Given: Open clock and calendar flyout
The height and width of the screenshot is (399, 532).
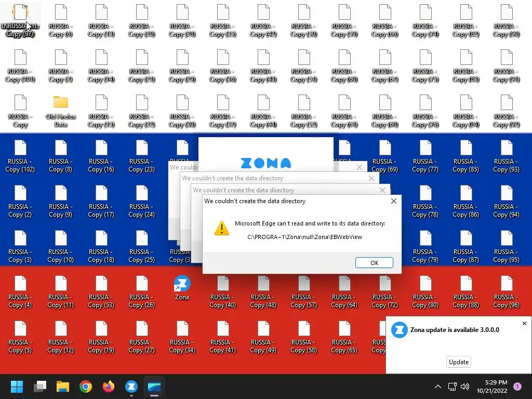Looking at the screenshot, I should [492, 387].
